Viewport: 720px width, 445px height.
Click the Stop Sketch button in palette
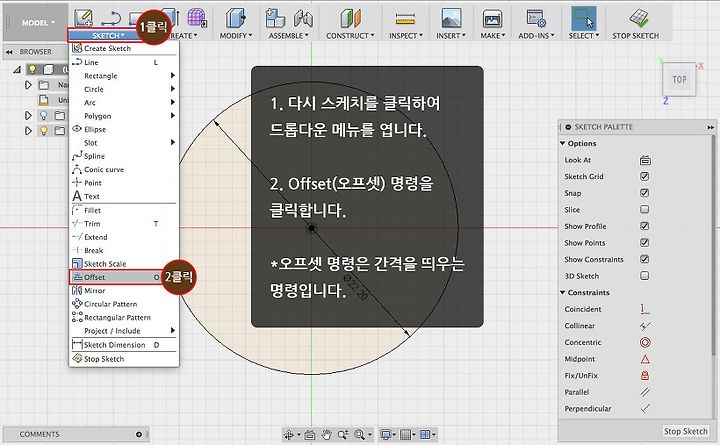pos(686,431)
